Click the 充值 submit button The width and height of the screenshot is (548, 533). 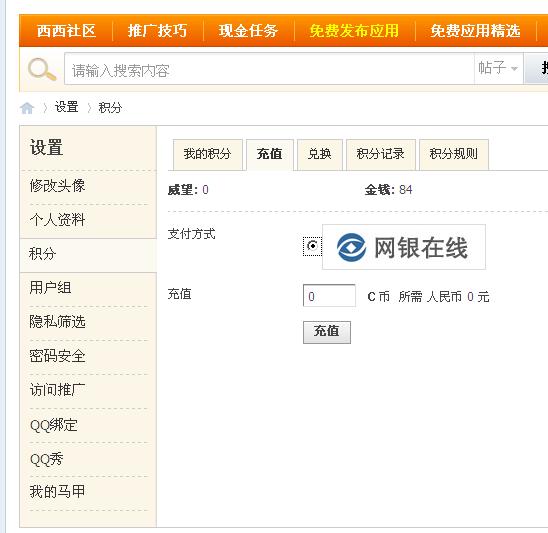[x=327, y=332]
